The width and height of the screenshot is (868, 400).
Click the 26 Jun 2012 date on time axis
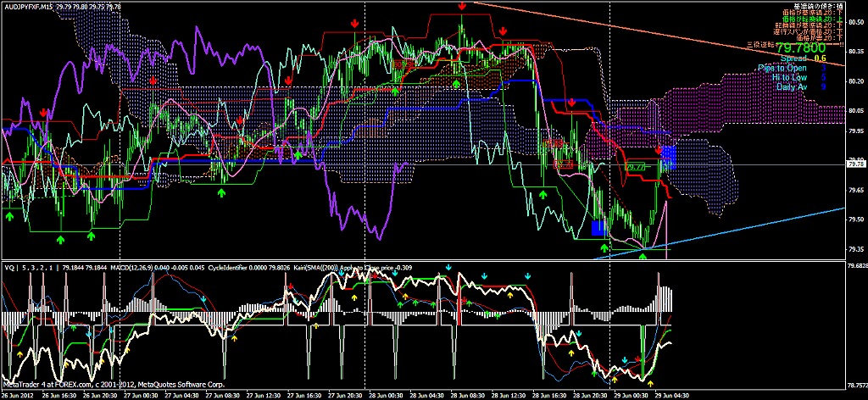coord(18,394)
